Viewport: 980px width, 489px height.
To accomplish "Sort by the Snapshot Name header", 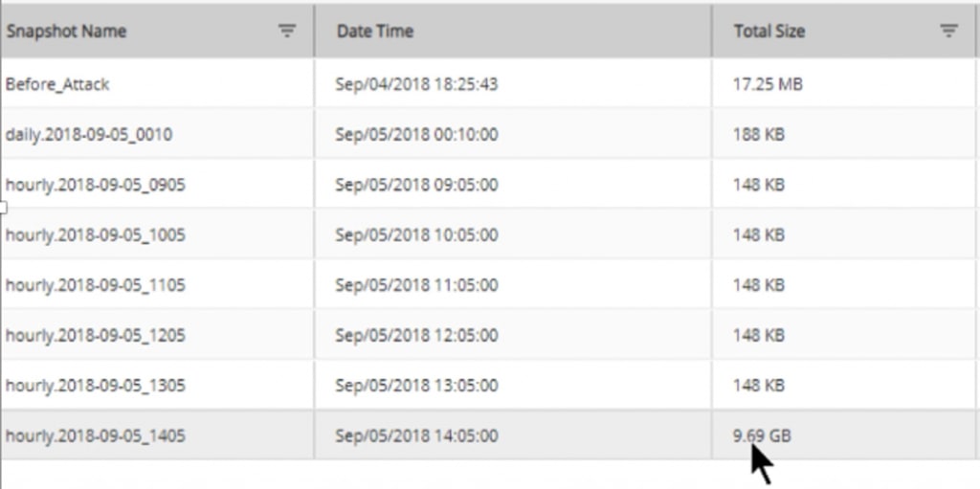I will tap(66, 31).
